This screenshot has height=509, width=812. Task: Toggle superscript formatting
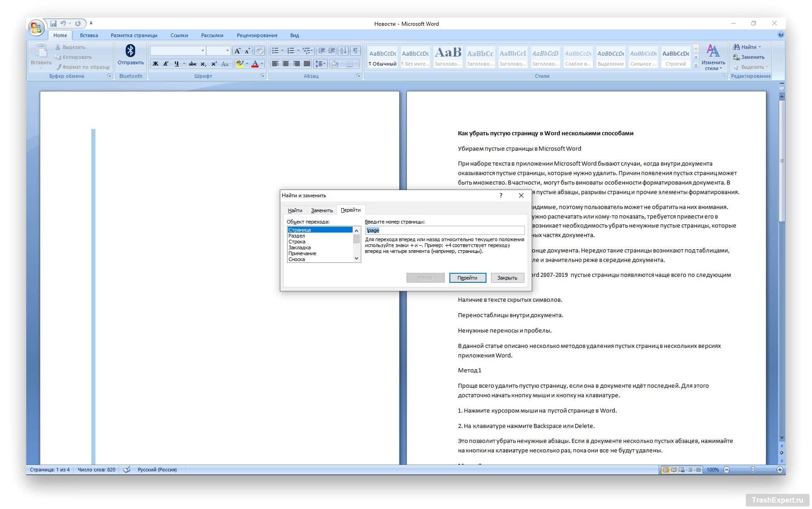pos(214,64)
